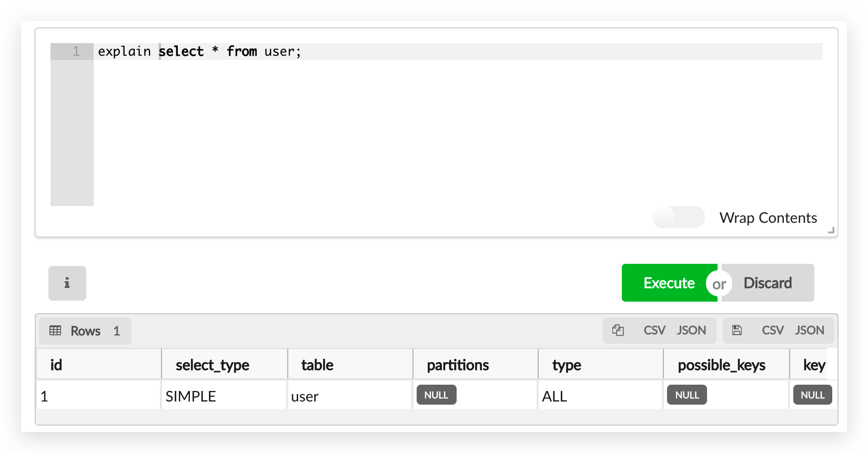Click the NULL badge under partitions
The height and width of the screenshot is (453, 868).
point(436,395)
